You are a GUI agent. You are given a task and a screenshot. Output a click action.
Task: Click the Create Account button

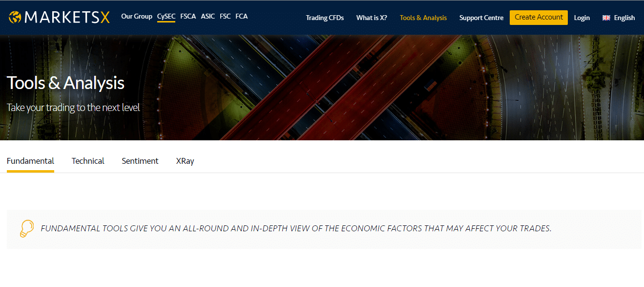[x=539, y=17]
